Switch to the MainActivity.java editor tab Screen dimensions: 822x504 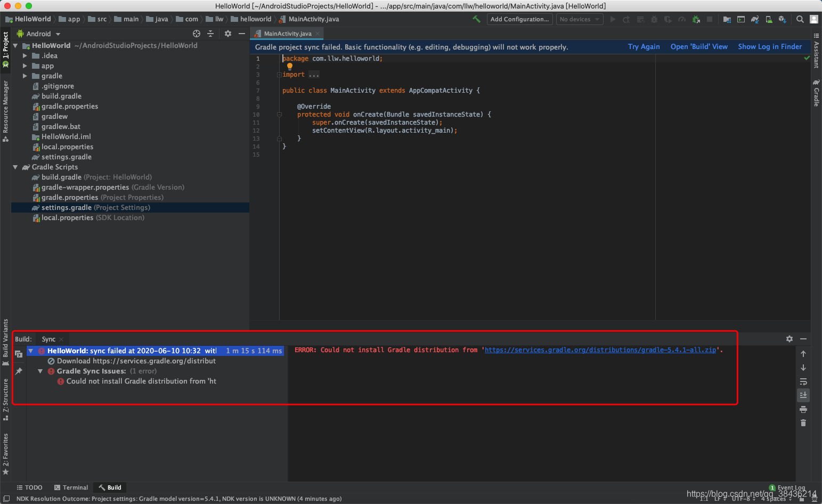288,34
